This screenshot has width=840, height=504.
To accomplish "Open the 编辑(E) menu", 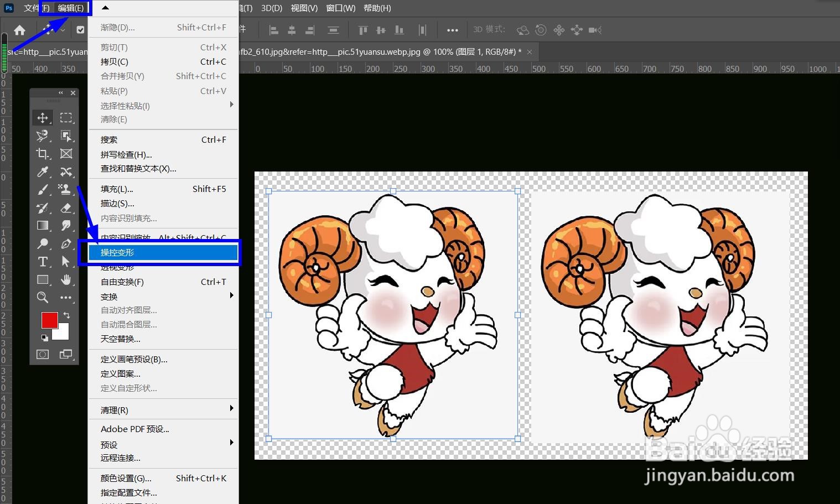I will 71,8.
